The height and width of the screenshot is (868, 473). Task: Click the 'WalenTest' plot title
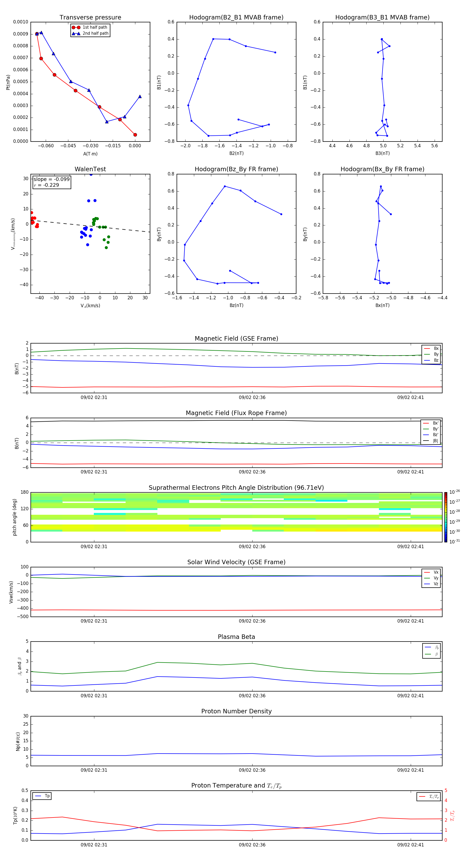90,169
